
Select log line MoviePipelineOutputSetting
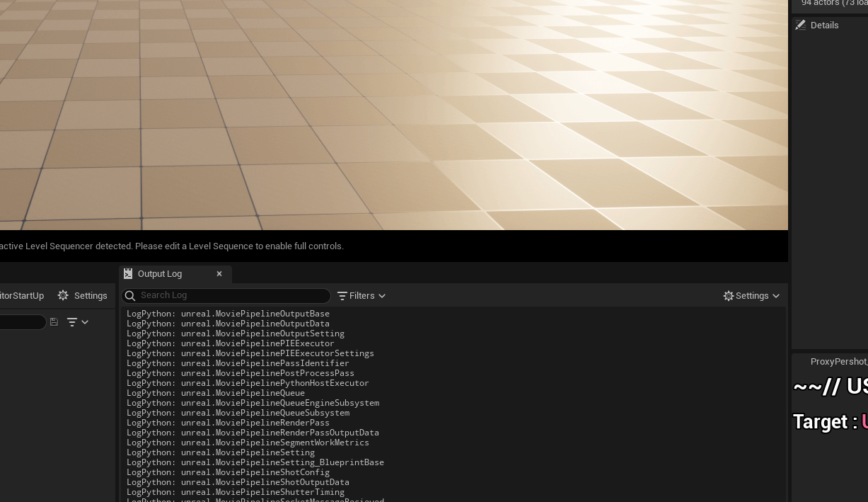pos(236,333)
